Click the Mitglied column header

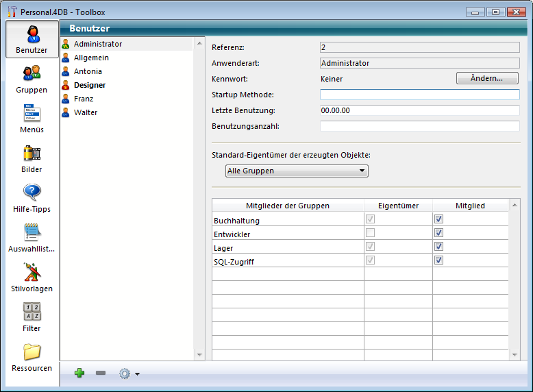coord(470,206)
